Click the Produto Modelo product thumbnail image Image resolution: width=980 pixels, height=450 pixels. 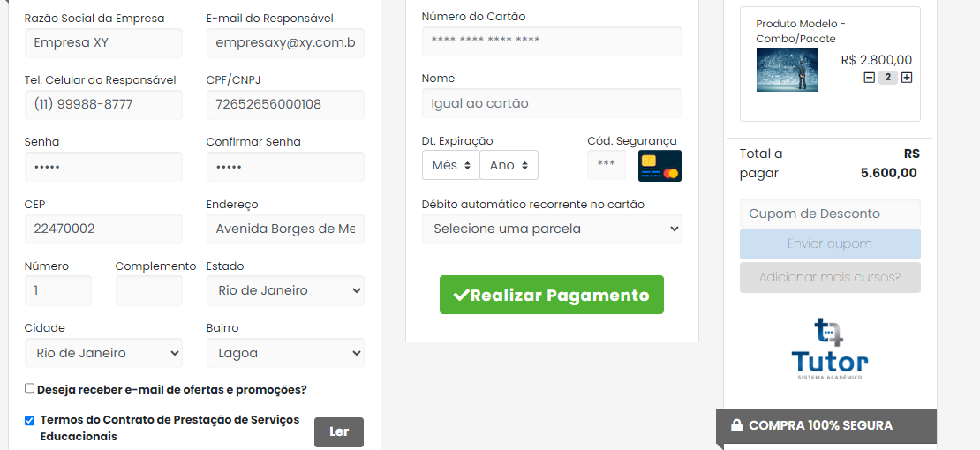pyautogui.click(x=787, y=70)
